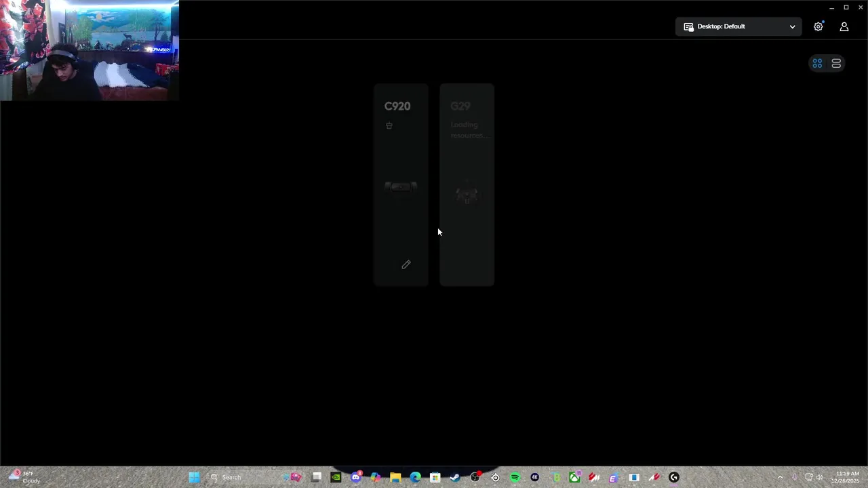Viewport: 868px width, 488px height.
Task: Open the weather widget on taskbar
Action: coord(24,477)
